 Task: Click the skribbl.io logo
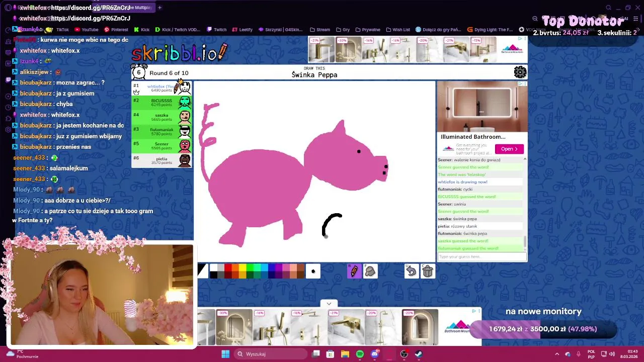(x=180, y=52)
